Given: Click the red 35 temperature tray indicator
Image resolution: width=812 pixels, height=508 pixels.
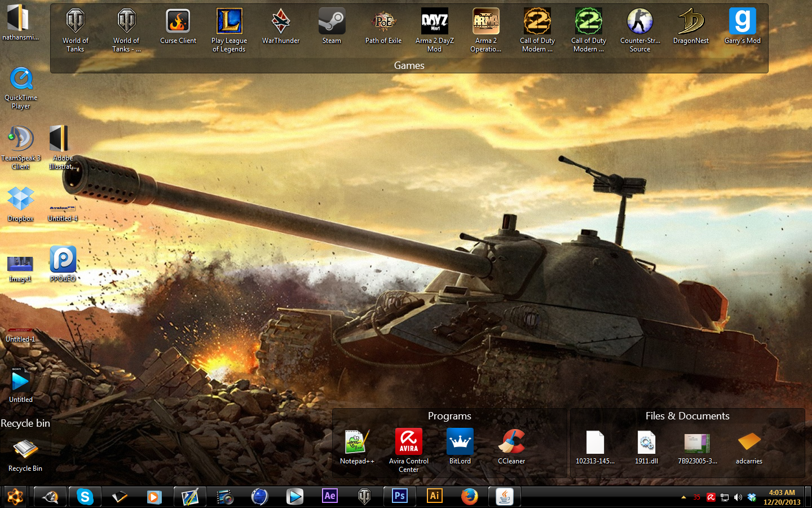Looking at the screenshot, I should [x=697, y=497].
